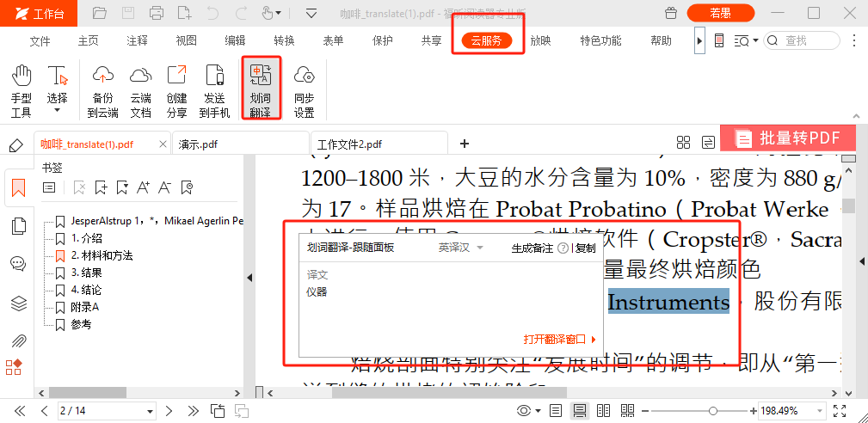Open the quick access toolbar dropdown

(311, 13)
